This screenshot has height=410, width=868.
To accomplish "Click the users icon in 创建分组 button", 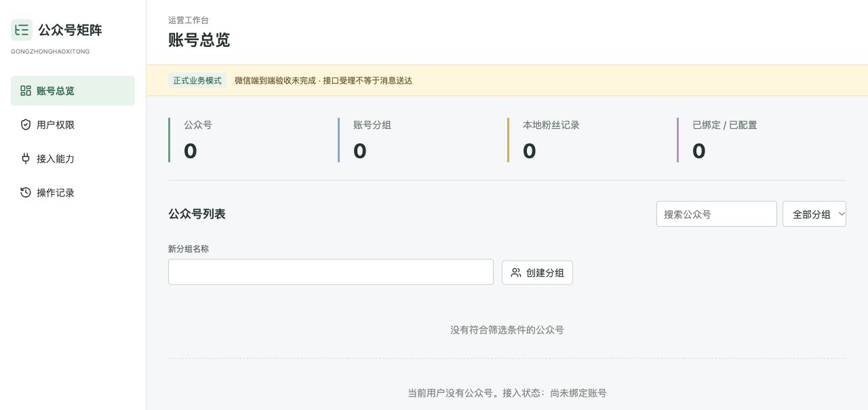I will click(516, 272).
